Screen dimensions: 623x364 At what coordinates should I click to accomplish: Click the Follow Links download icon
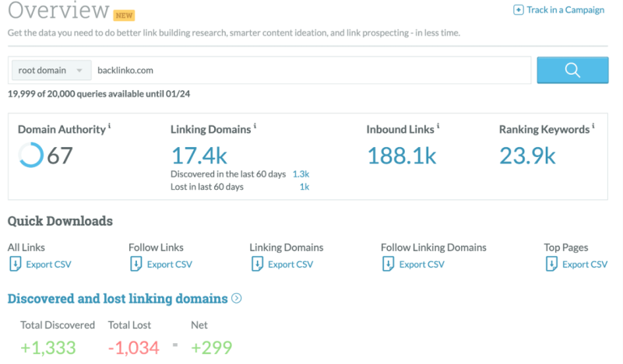136,264
